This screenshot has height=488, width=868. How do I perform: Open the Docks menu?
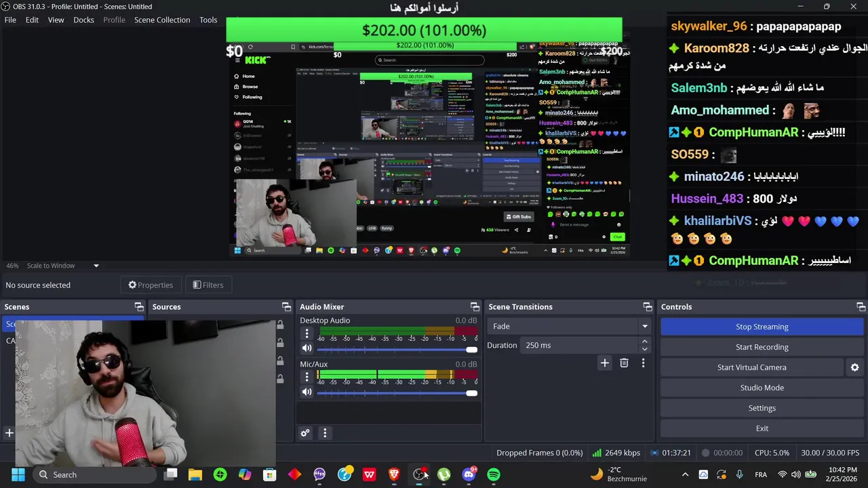click(83, 20)
